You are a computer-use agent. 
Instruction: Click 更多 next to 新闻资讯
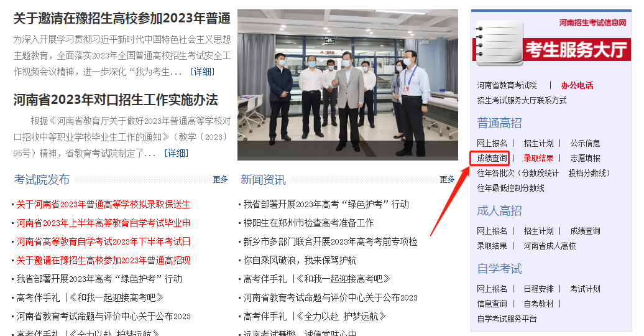(447, 179)
